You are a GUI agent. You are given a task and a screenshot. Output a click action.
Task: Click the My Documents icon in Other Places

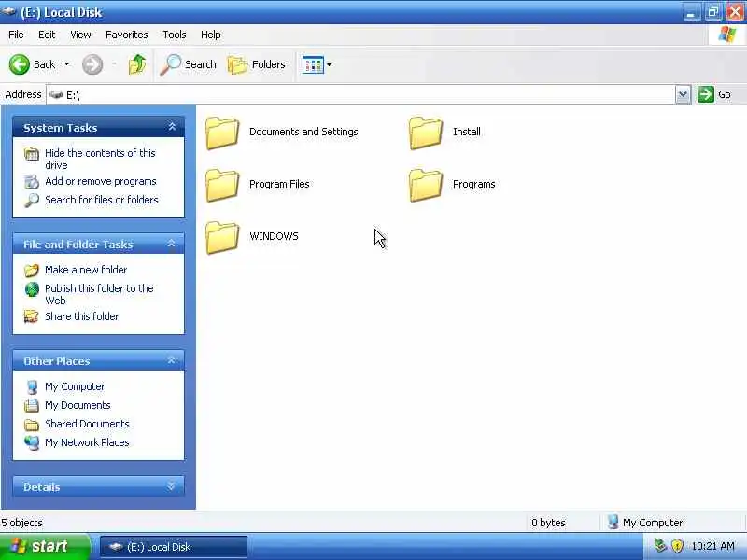coord(32,406)
